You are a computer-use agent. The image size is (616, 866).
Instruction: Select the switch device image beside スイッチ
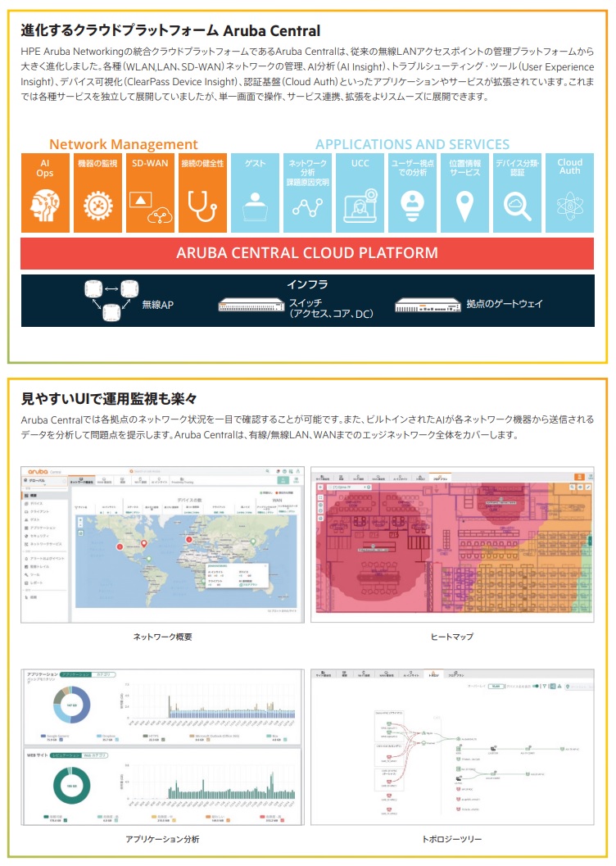[x=251, y=305]
